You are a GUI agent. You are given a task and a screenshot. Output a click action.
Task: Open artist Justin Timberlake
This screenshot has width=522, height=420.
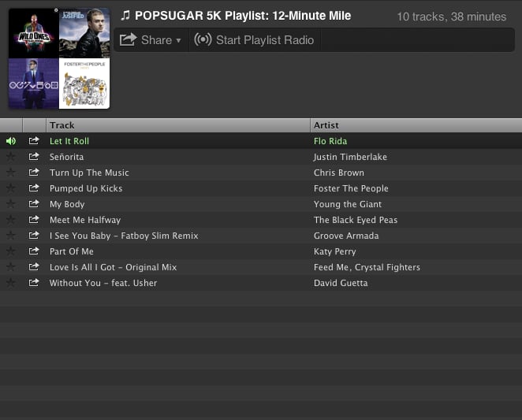click(350, 157)
